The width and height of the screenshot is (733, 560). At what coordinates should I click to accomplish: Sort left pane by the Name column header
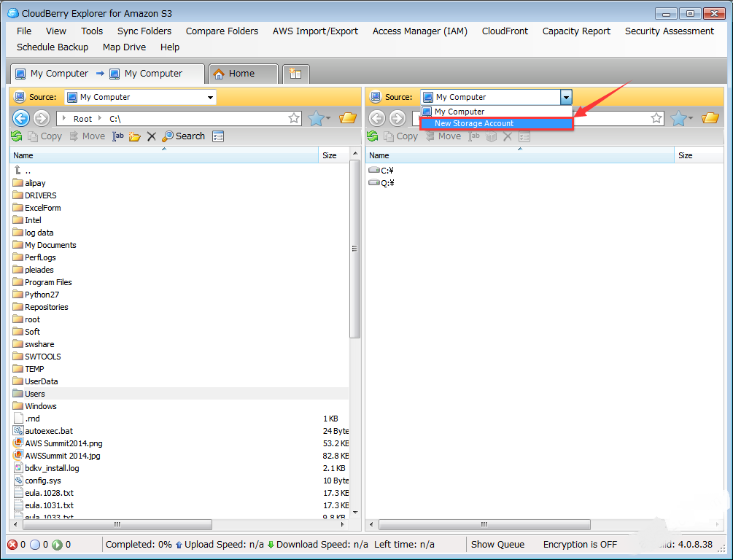(164, 155)
